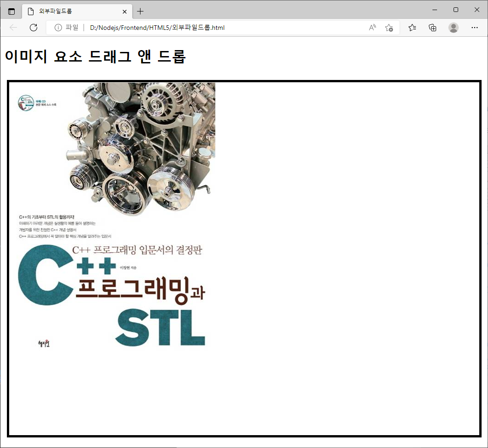
Task: Select the 외부파일드롭 browser tab
Action: tap(77, 11)
